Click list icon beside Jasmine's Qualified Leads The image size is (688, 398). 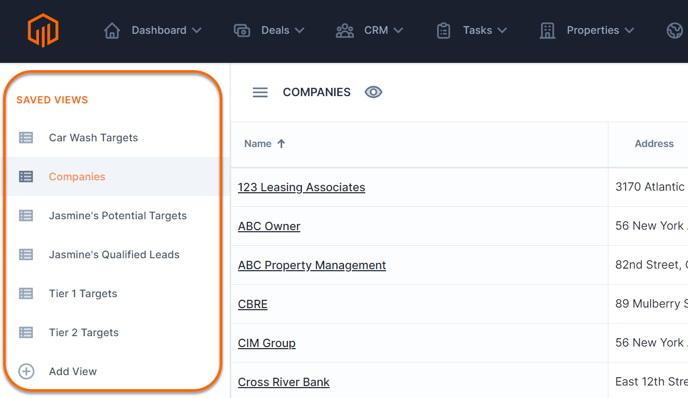click(x=26, y=255)
